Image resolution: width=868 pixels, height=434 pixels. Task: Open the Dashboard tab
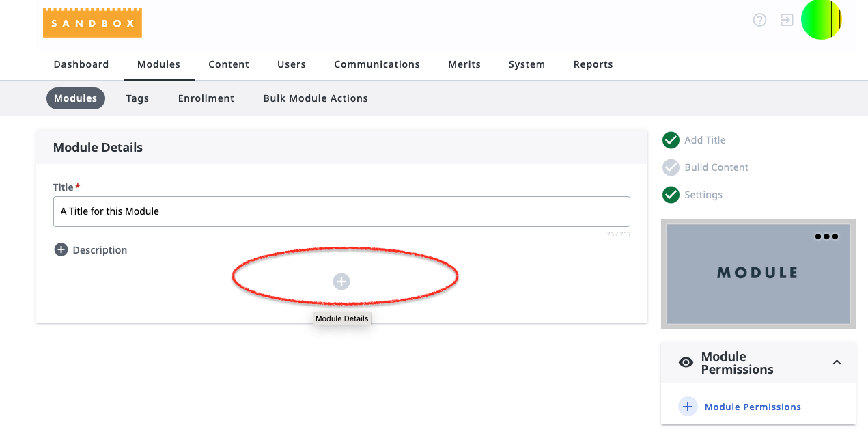pos(81,64)
